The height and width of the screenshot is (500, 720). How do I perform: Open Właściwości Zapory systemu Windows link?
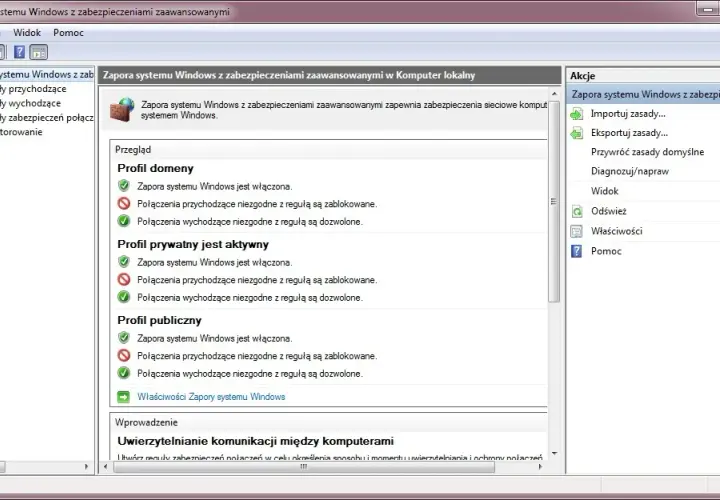pos(211,397)
